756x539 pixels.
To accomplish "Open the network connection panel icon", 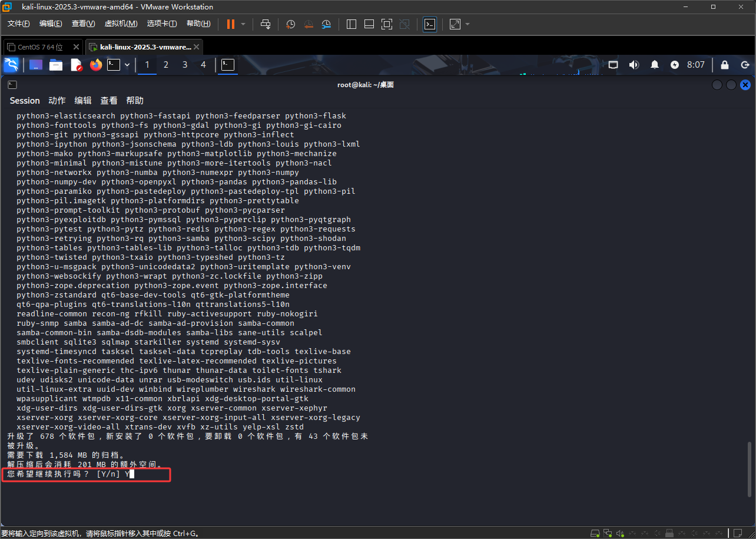I will click(613, 65).
